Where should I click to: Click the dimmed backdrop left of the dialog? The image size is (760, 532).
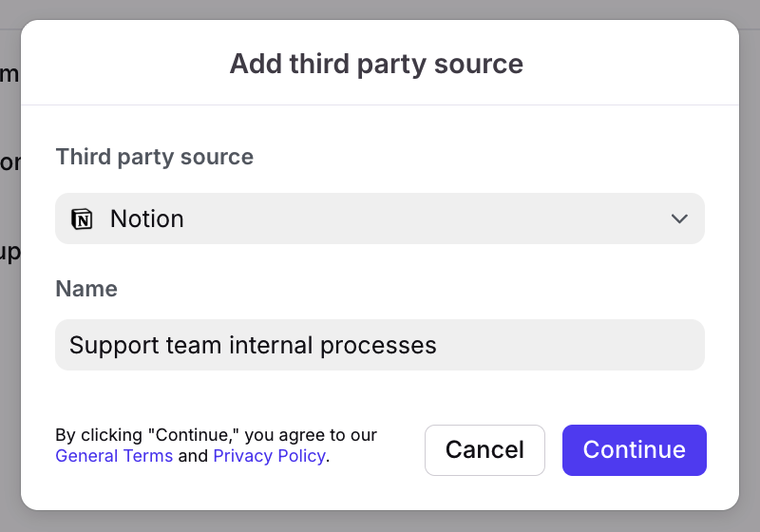point(9,380)
